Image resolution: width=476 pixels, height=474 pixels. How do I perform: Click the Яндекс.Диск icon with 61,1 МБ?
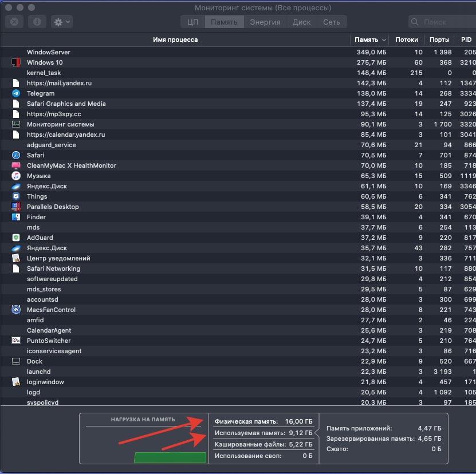pyautogui.click(x=16, y=186)
